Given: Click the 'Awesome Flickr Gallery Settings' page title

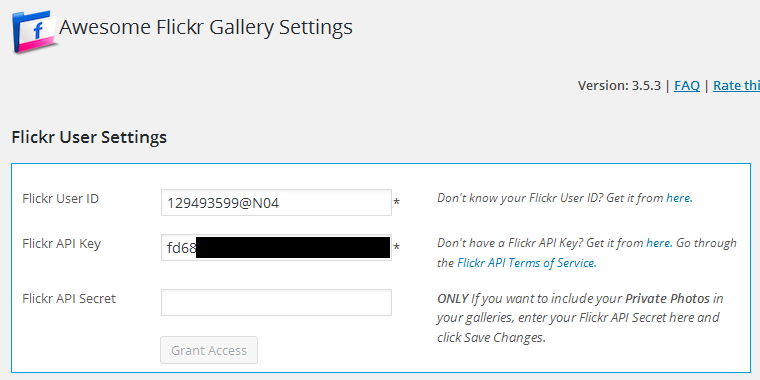Looking at the screenshot, I should point(206,28).
